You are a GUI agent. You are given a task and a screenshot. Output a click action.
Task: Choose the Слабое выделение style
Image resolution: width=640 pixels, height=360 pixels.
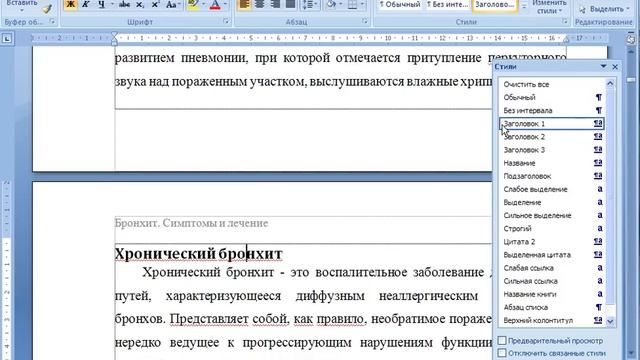coord(551,189)
